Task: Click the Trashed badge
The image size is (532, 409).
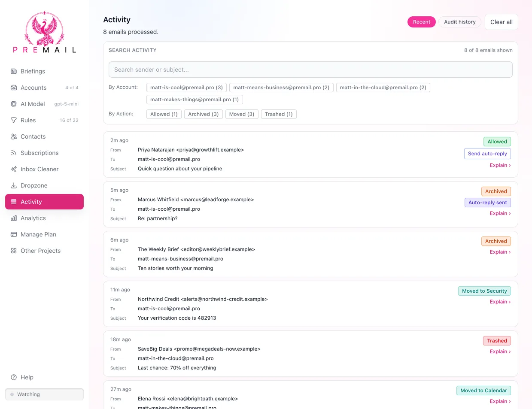Action: 497,341
